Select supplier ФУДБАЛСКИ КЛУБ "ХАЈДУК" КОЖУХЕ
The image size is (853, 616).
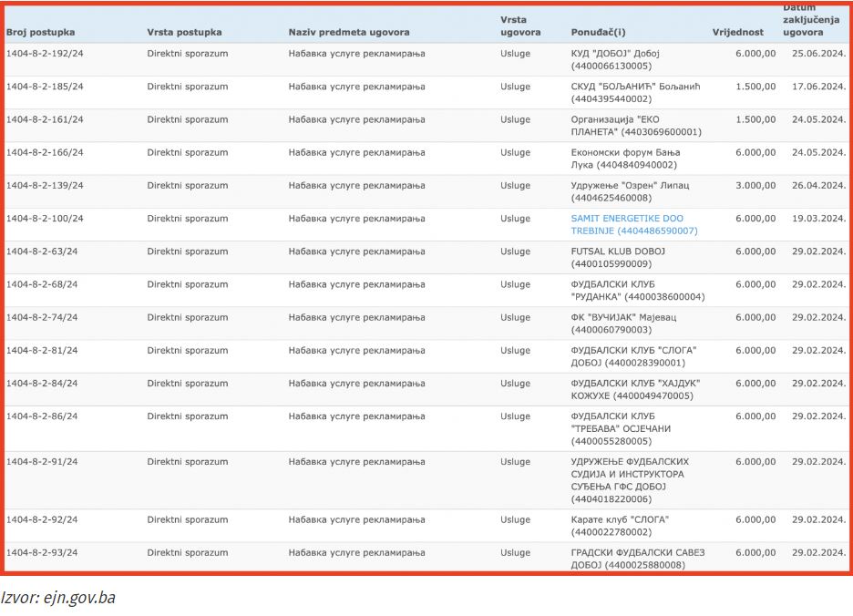point(635,390)
